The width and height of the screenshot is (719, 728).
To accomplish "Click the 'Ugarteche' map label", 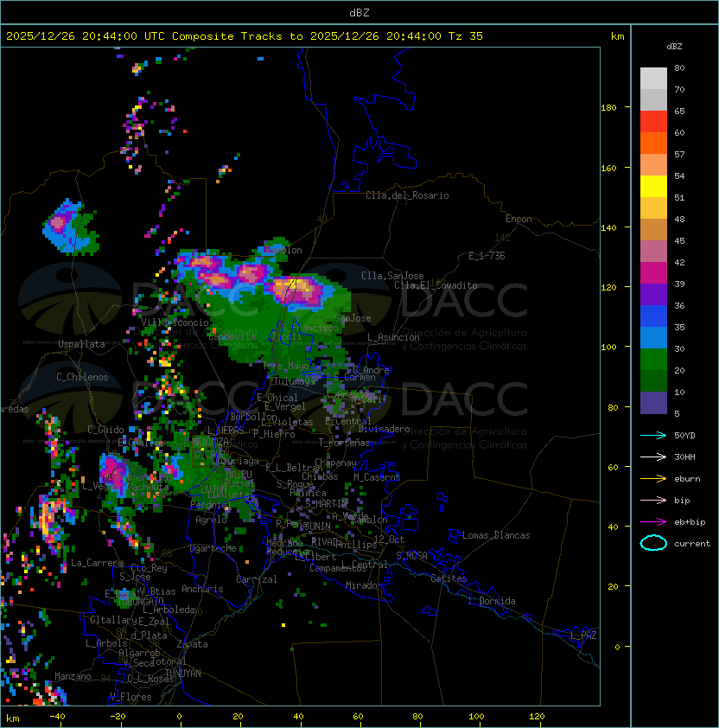I will [x=213, y=548].
